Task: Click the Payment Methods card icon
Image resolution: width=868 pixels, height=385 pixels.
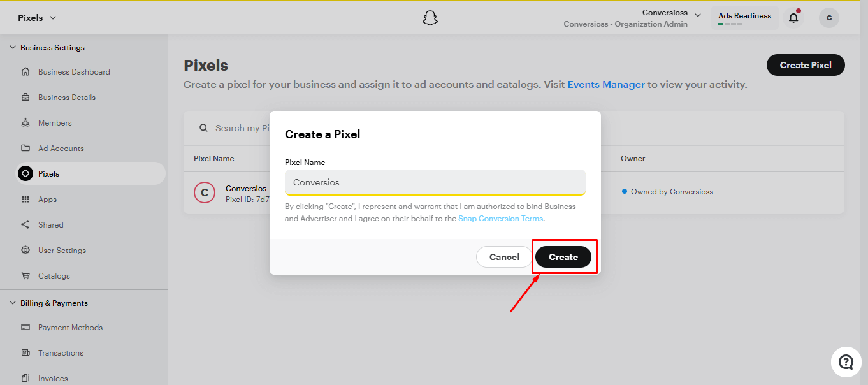Action: tap(25, 327)
